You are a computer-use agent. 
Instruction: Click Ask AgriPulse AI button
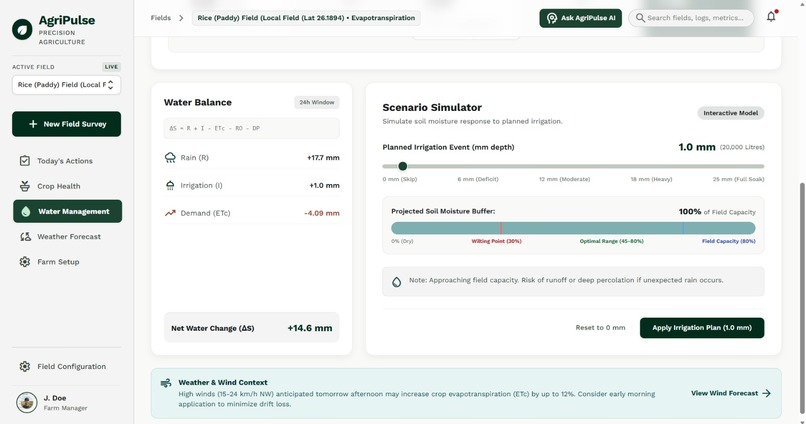[x=580, y=18]
